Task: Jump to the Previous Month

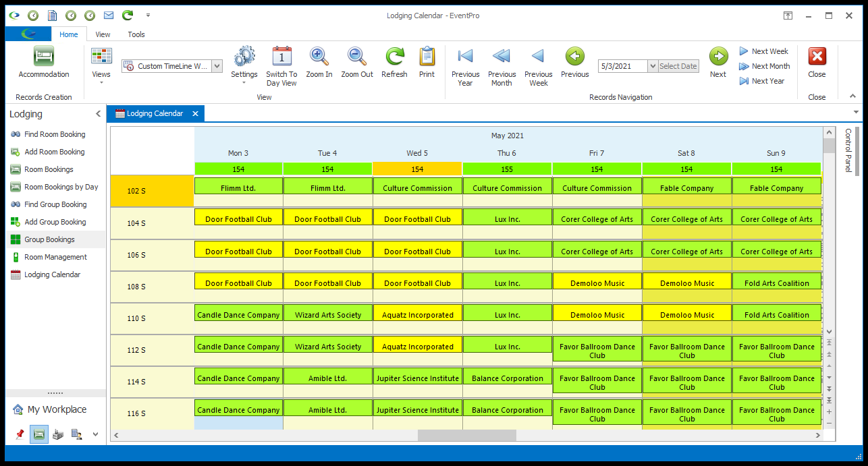Action: coord(501,66)
